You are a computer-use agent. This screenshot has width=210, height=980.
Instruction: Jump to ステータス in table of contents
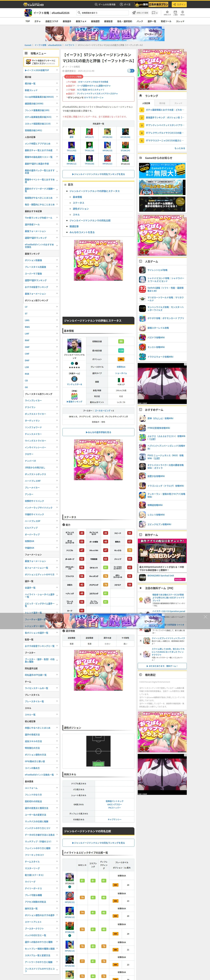click(x=79, y=203)
